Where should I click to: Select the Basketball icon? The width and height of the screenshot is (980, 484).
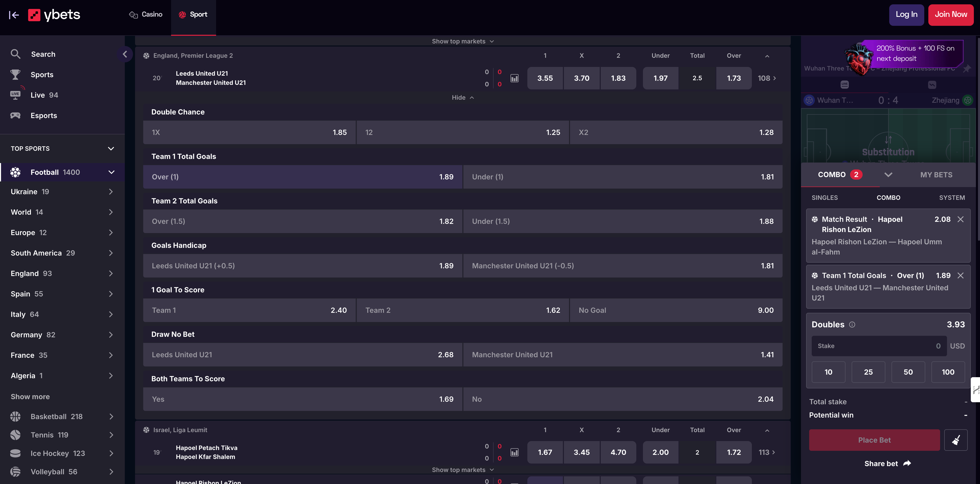(x=15, y=416)
